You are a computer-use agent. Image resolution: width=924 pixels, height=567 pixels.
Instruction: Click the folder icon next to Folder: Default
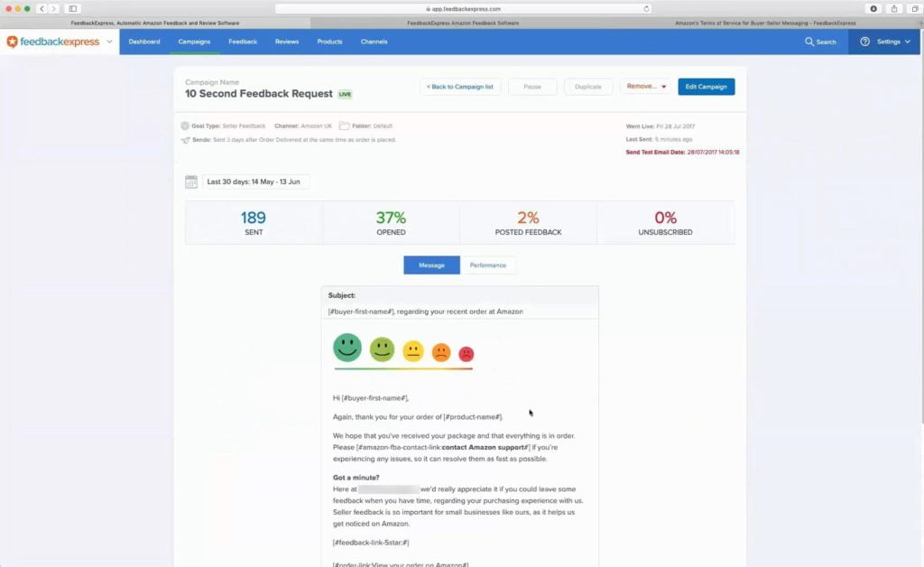tap(344, 125)
